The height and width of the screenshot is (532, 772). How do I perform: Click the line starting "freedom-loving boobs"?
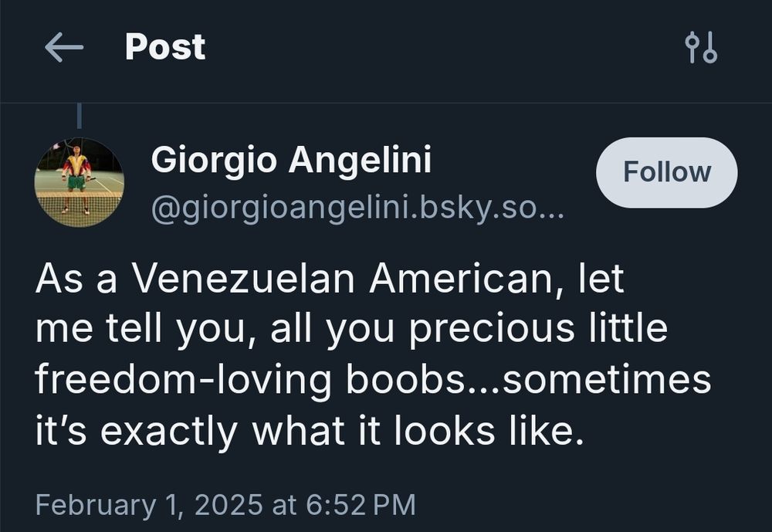tap(373, 381)
